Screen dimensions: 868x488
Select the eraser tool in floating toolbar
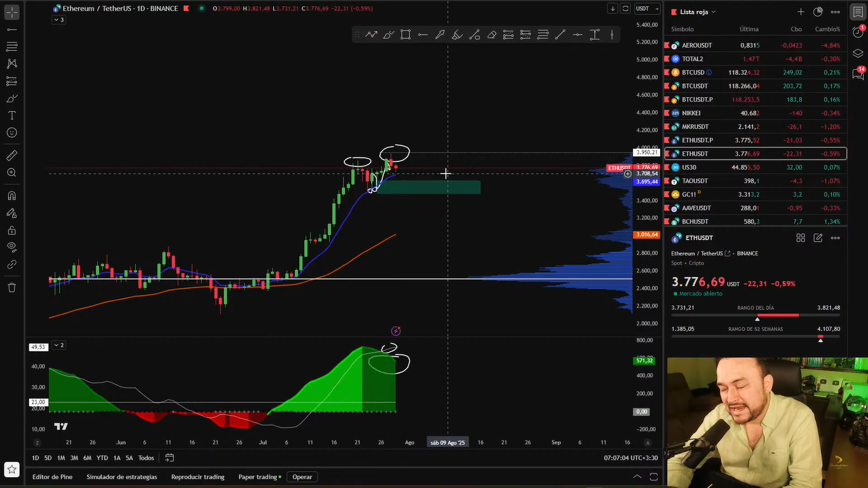491,35
